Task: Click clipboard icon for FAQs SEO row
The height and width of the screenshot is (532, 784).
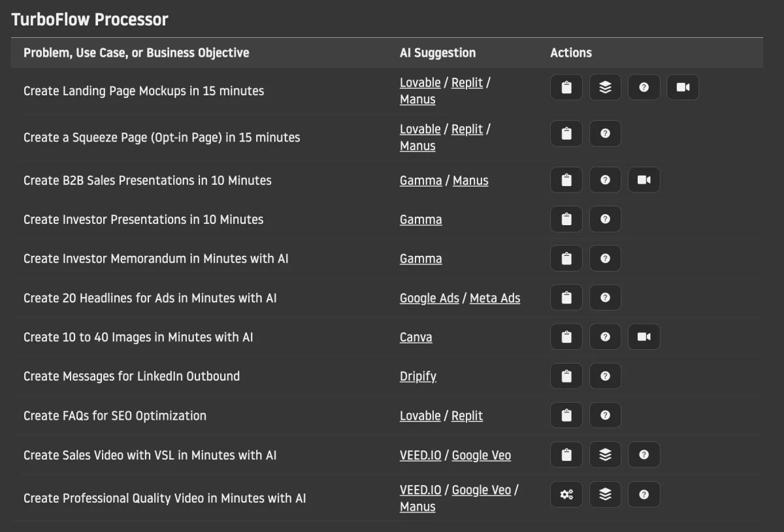Action: (566, 415)
